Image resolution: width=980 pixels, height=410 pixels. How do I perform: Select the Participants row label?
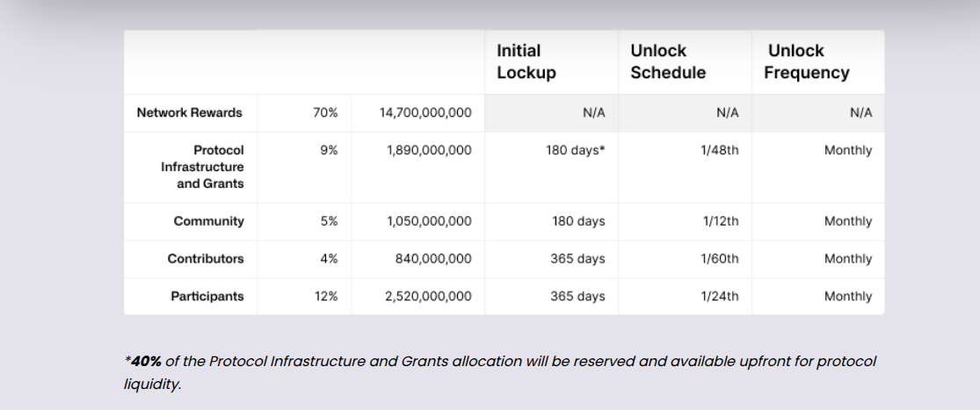[x=207, y=297]
